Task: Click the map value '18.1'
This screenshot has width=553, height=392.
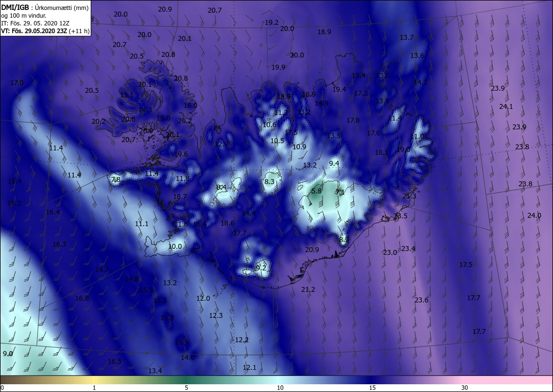Action: [381, 152]
